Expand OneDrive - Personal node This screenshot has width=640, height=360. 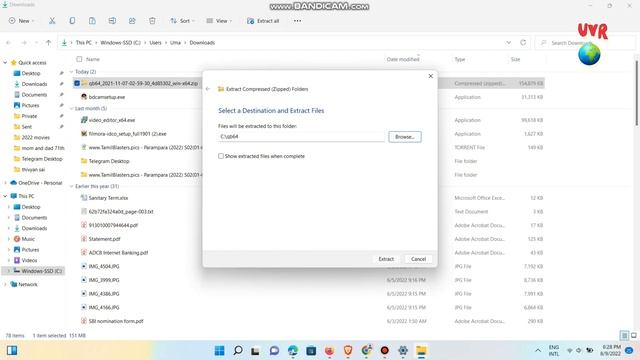click(5, 183)
